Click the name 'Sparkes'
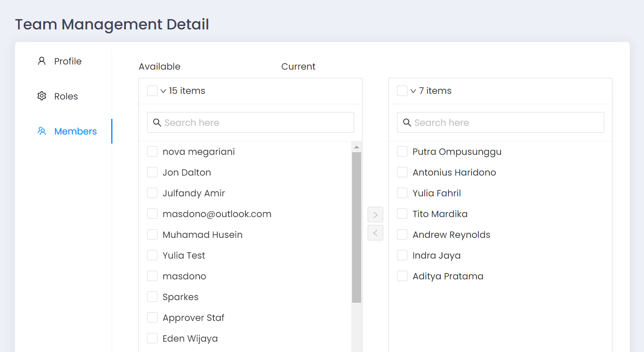 [x=180, y=297]
